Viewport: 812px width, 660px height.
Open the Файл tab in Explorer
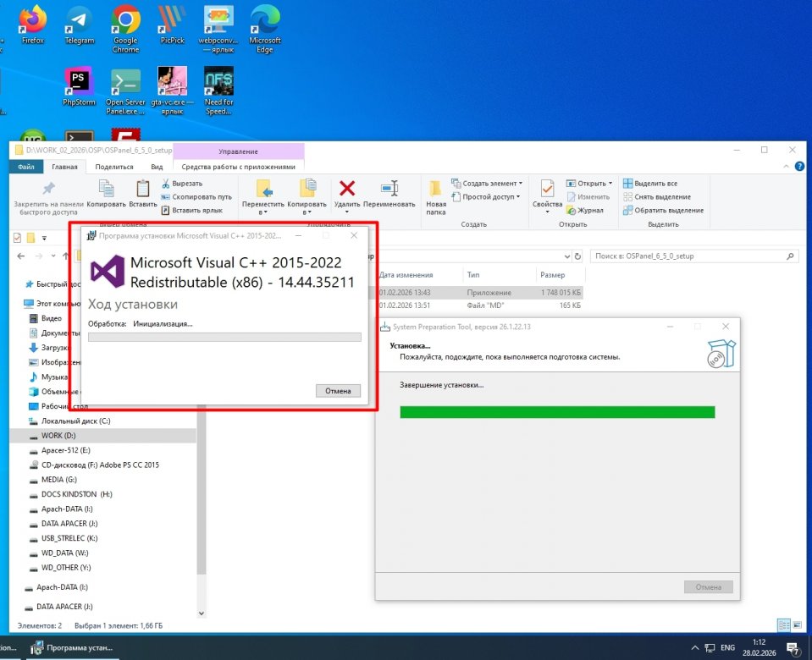[26, 167]
